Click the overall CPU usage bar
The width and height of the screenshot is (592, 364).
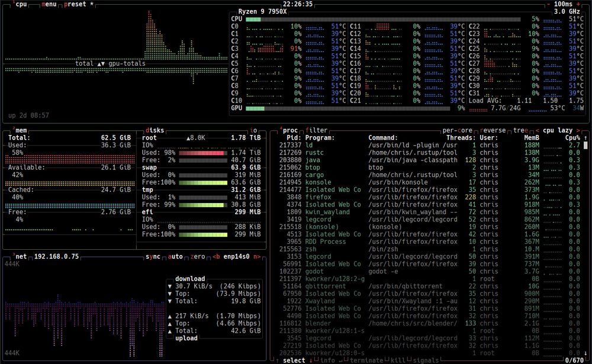[383, 19]
